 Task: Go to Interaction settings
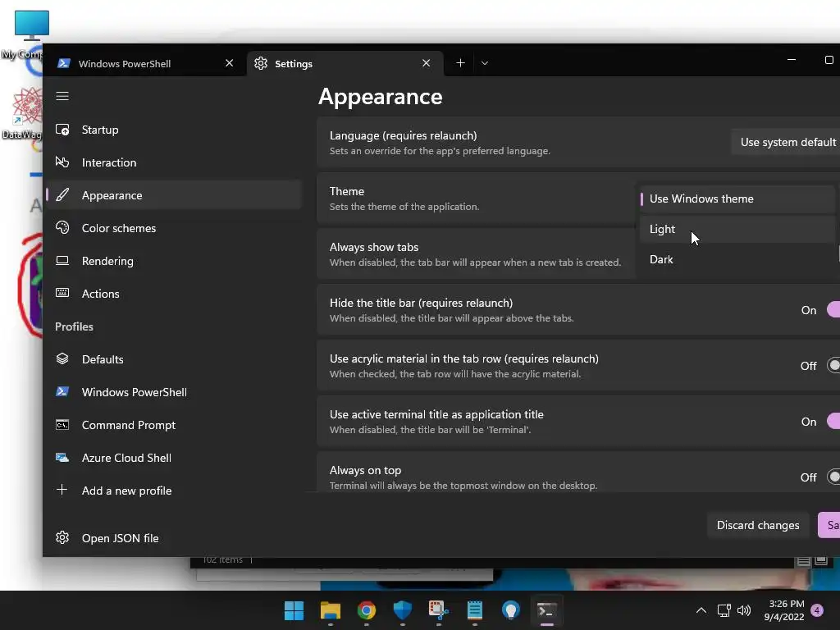pos(175,162)
